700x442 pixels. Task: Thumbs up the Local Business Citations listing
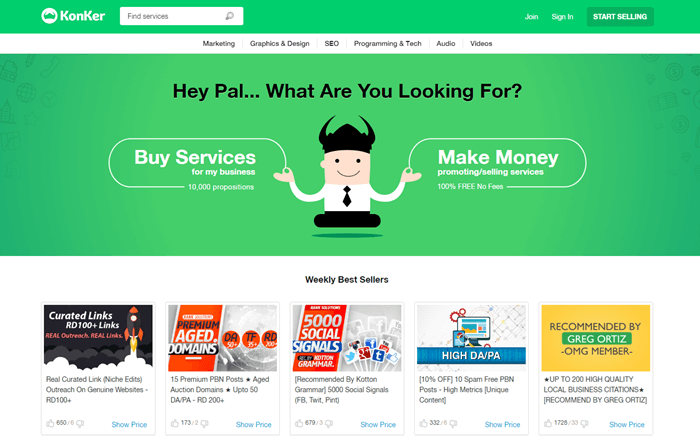pyautogui.click(x=548, y=423)
